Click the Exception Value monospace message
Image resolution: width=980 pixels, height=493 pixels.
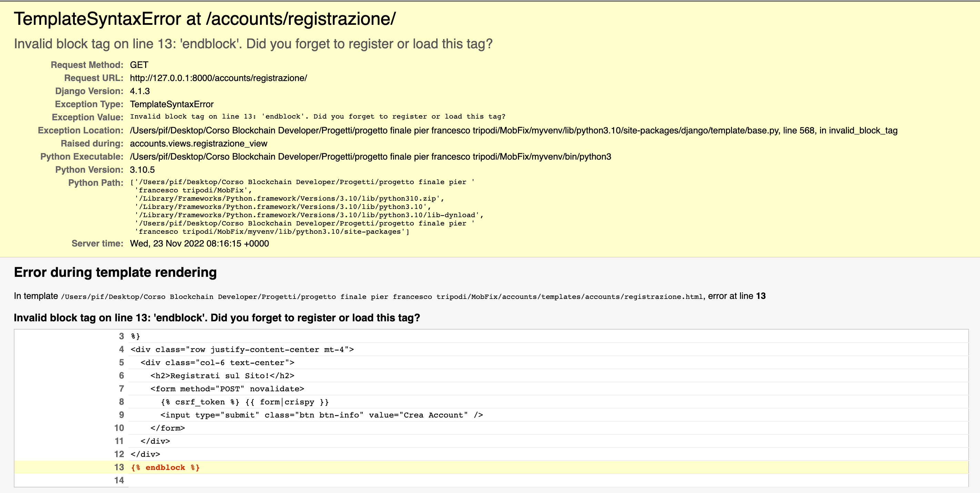317,117
